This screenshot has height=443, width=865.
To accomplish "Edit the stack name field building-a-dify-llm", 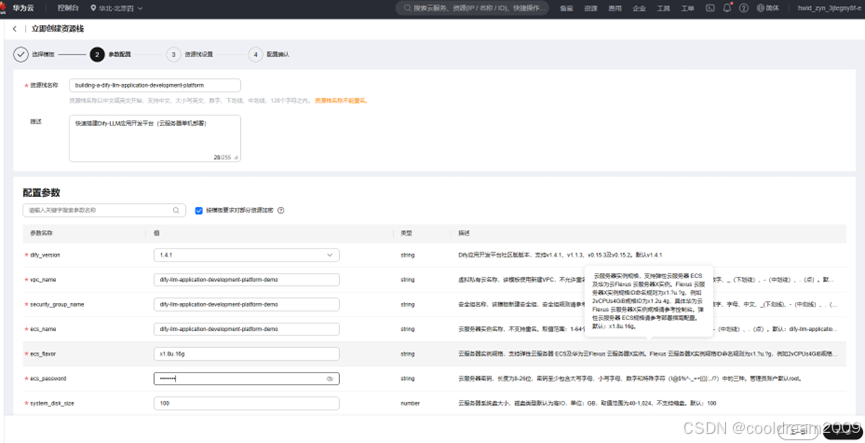I will pyautogui.click(x=155, y=86).
